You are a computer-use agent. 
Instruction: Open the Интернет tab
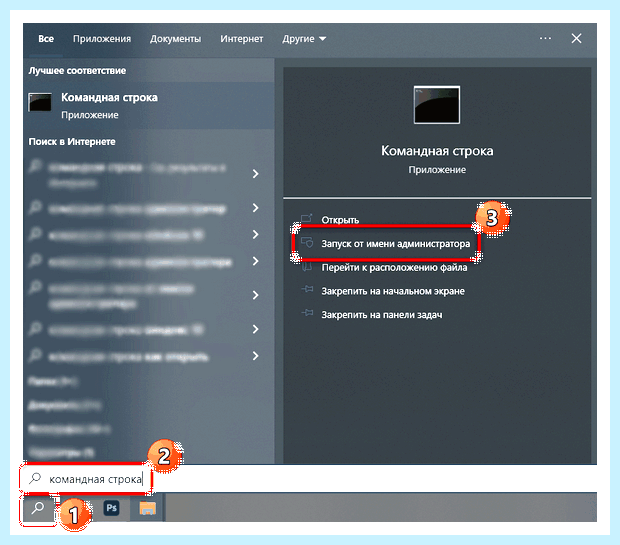click(242, 39)
